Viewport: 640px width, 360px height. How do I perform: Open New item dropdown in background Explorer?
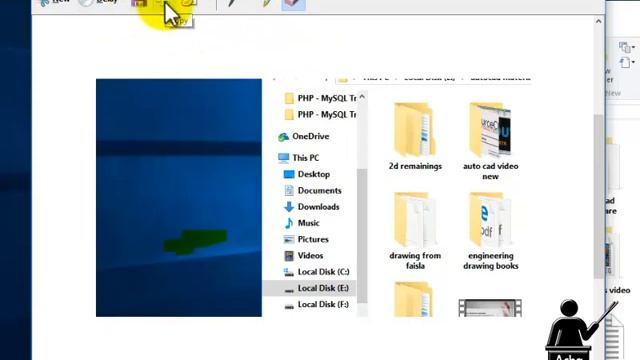(x=627, y=47)
